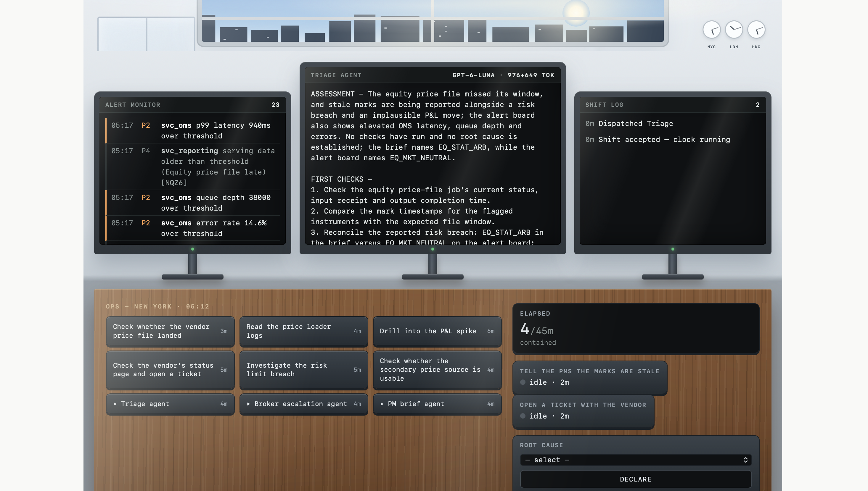Click 'Check whether the secondary price source is usable'

(x=437, y=370)
